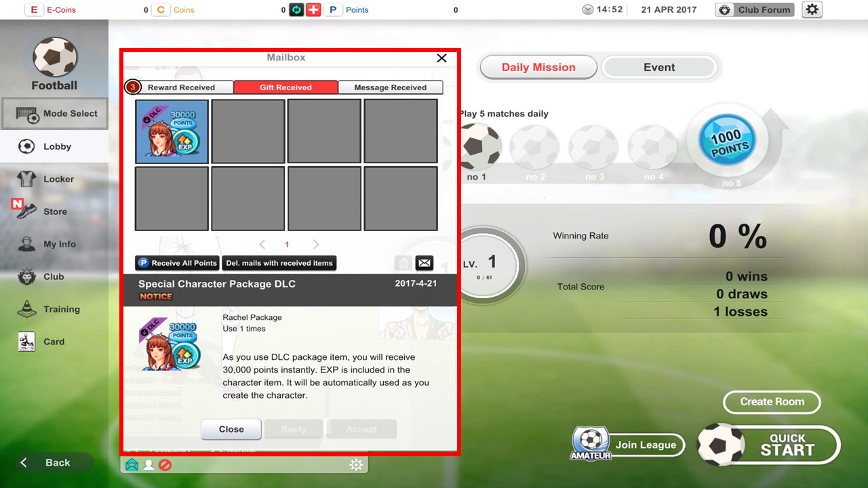
Task: Open settings gear in top bar
Action: tap(812, 9)
